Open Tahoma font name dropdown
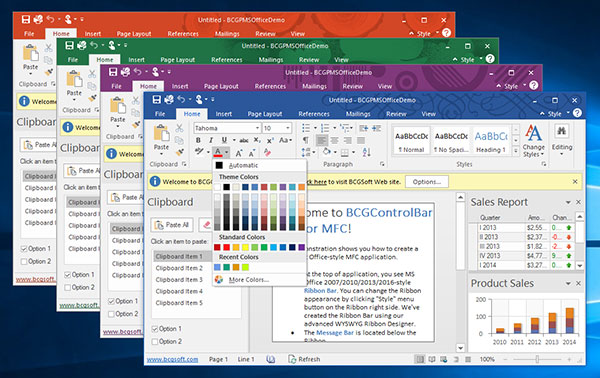Image resolution: width=600 pixels, height=378 pixels. (x=258, y=128)
